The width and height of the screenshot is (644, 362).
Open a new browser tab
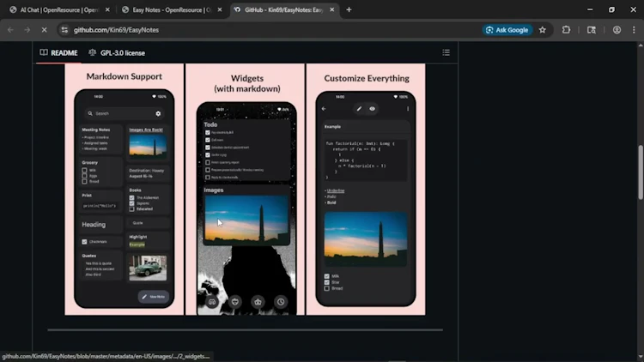(349, 9)
